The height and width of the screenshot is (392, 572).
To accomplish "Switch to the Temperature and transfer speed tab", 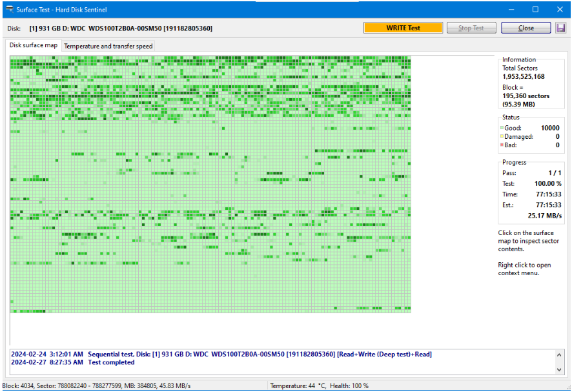I will [108, 46].
